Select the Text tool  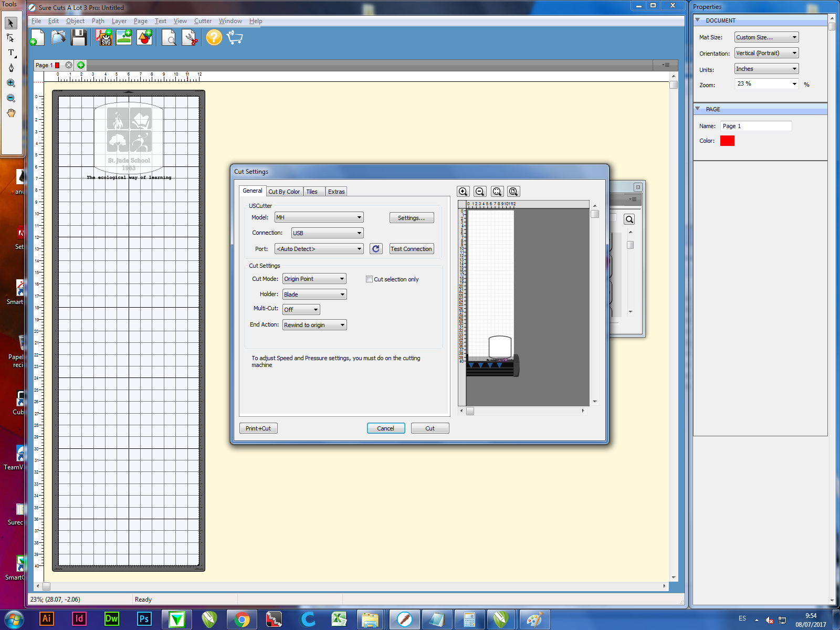pyautogui.click(x=10, y=52)
